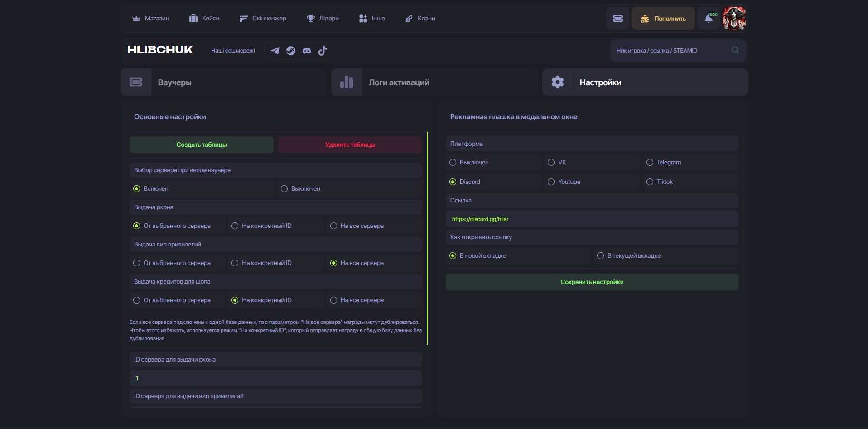Screen dimensions: 868x429
Task: Click the Сохранить настройки button
Action: [592, 282]
